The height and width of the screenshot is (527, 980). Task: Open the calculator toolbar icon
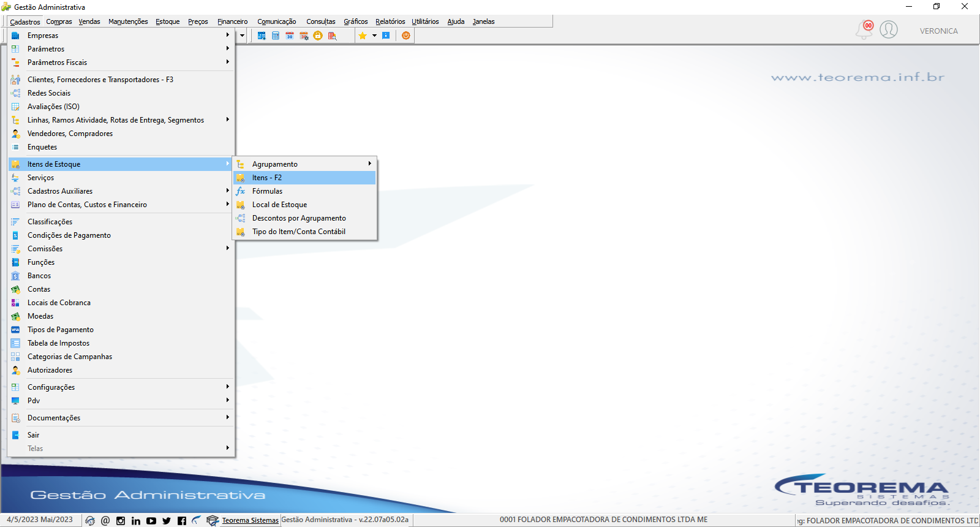click(276, 36)
